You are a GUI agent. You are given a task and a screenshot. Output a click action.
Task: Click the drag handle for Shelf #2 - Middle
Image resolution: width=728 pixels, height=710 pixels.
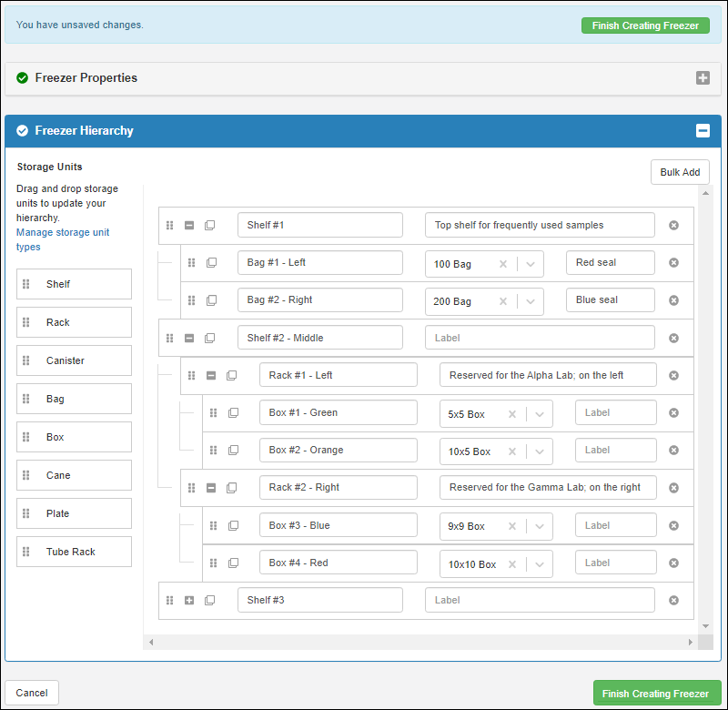click(169, 338)
